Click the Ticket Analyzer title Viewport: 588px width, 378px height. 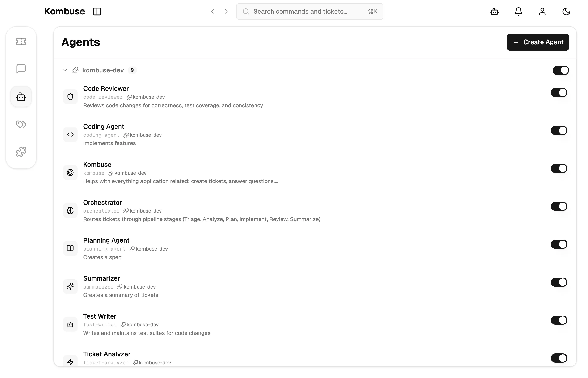pos(107,354)
